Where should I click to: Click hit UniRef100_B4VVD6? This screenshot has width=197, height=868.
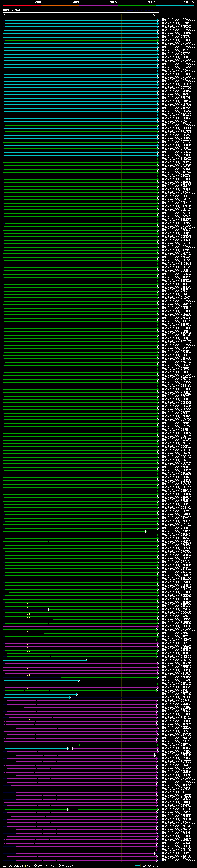pos(177,735)
